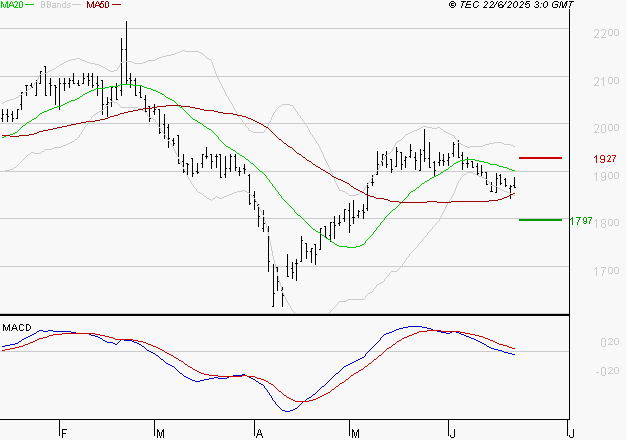Click the 2200 price axis label

(606, 34)
